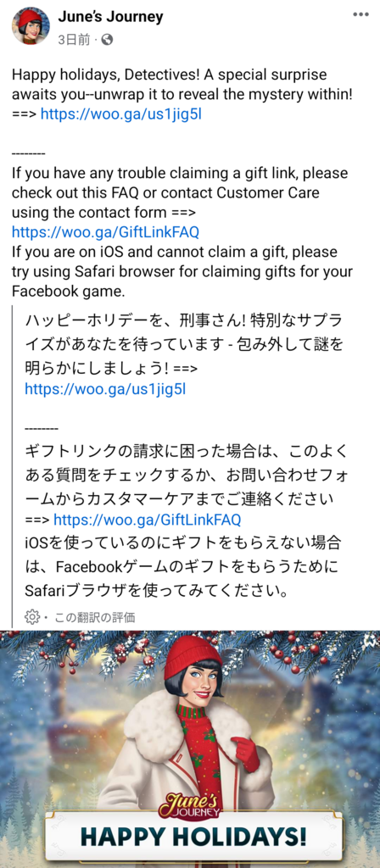Image resolution: width=380 pixels, height=868 pixels.
Task: Click the English post text paragraph
Action: click(182, 94)
